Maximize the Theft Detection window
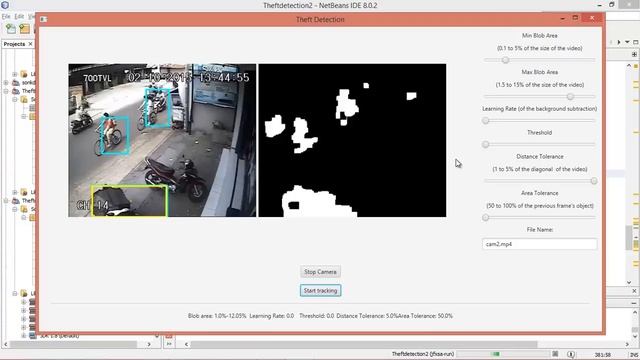Screen dimensions: 640x360 (576, 18)
